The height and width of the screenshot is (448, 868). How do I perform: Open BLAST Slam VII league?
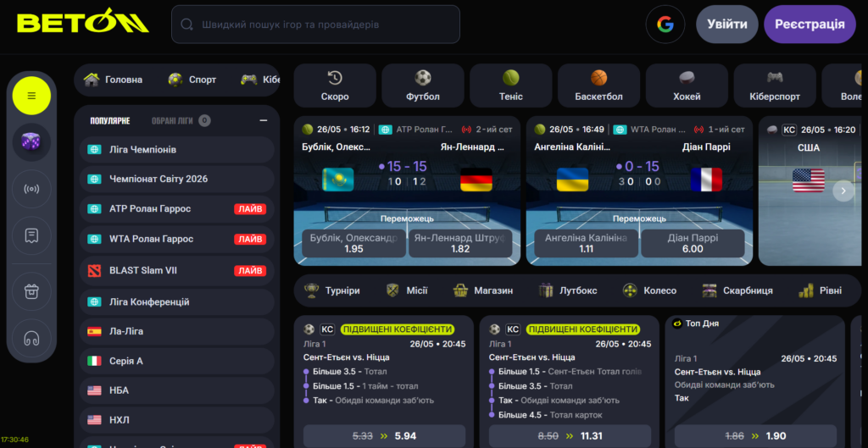tap(177, 270)
